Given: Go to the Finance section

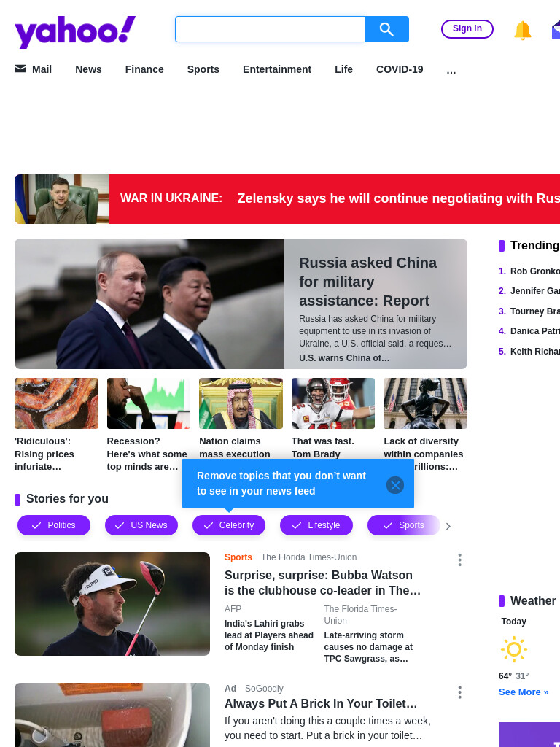Looking at the screenshot, I should tap(144, 69).
